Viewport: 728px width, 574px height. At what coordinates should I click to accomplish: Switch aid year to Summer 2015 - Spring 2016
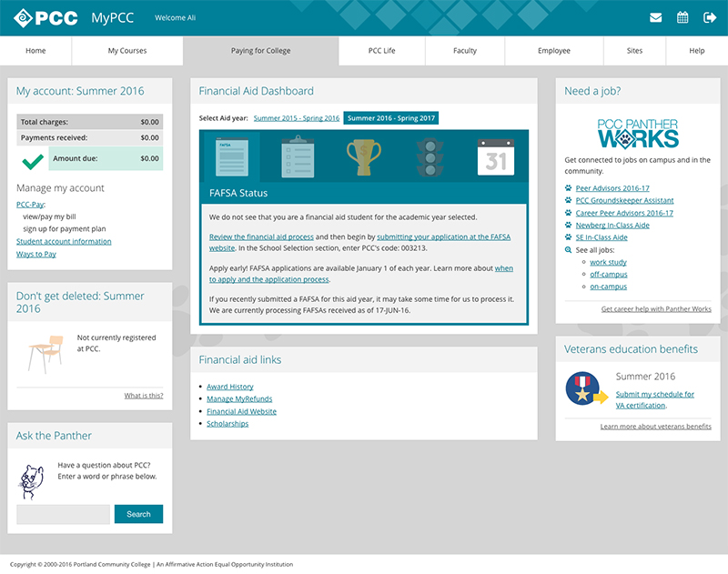tap(296, 118)
